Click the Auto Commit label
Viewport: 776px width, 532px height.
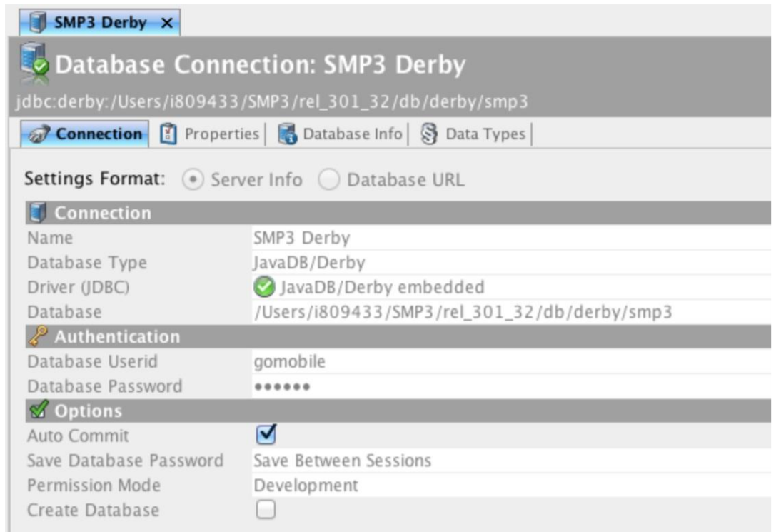click(79, 436)
